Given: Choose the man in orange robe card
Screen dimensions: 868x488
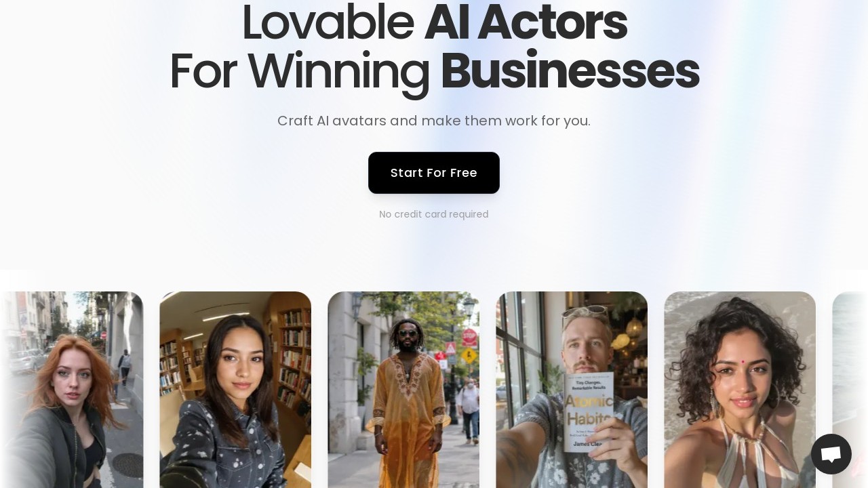Looking at the screenshot, I should click(403, 390).
